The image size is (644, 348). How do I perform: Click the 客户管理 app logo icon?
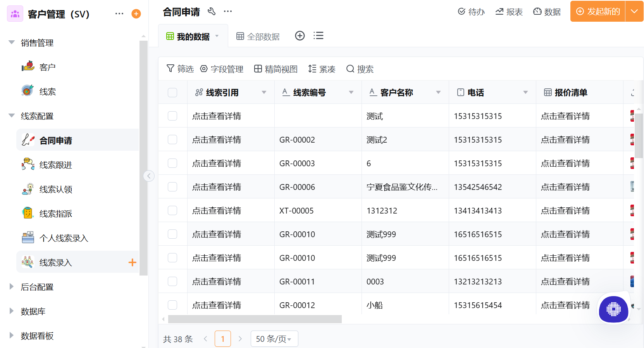coord(15,14)
